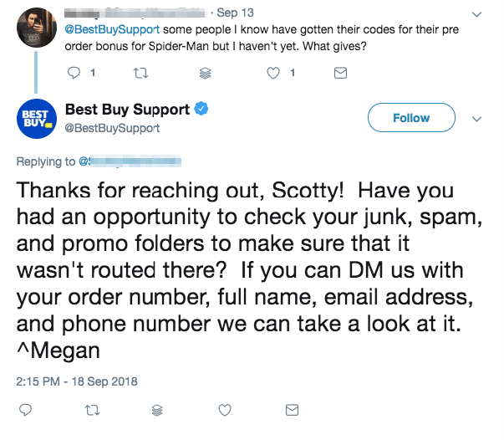Like the original tweet with heart icon
Screen dimensions: 504x440
pyautogui.click(x=272, y=73)
